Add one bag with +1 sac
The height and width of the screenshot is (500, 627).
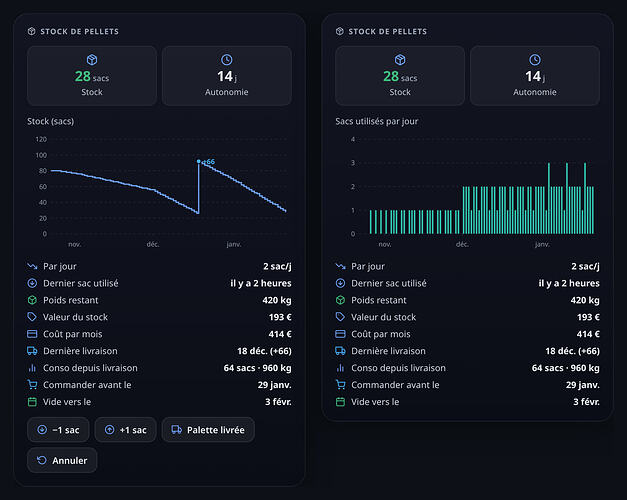126,430
